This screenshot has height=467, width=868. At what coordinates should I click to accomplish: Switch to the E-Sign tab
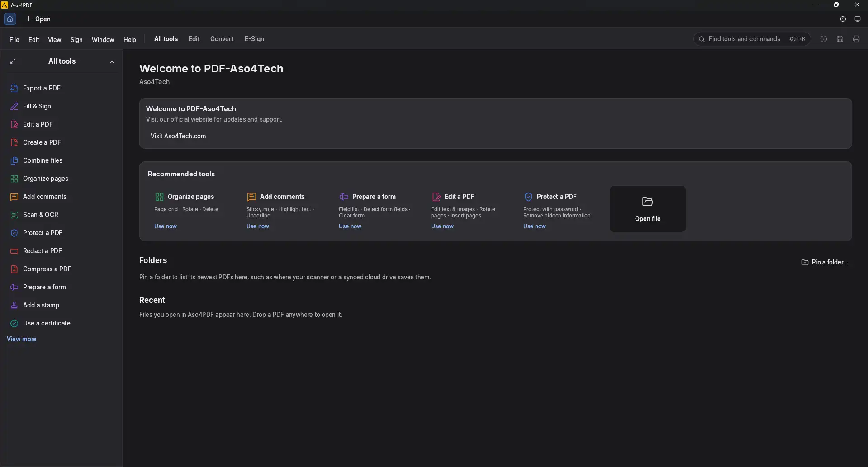point(254,39)
